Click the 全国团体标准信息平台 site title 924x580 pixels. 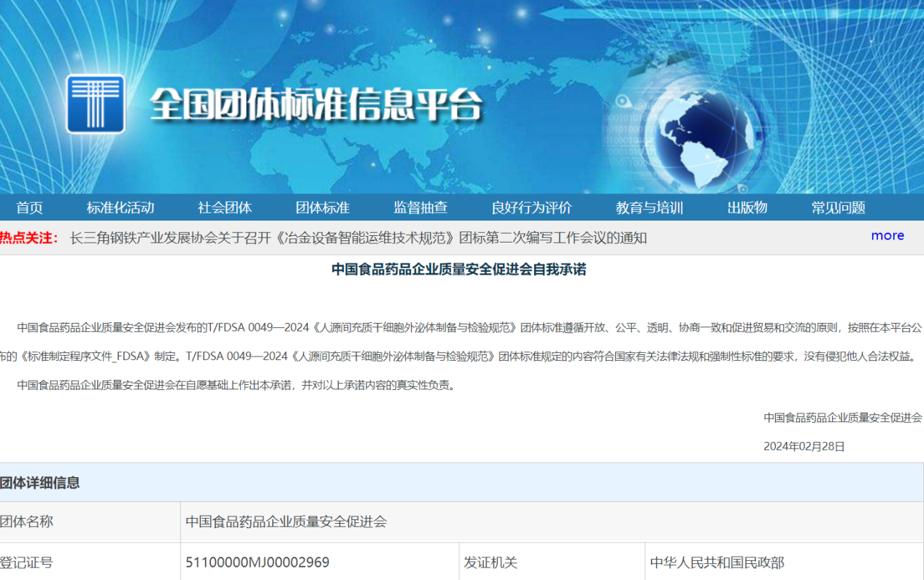pos(316,106)
